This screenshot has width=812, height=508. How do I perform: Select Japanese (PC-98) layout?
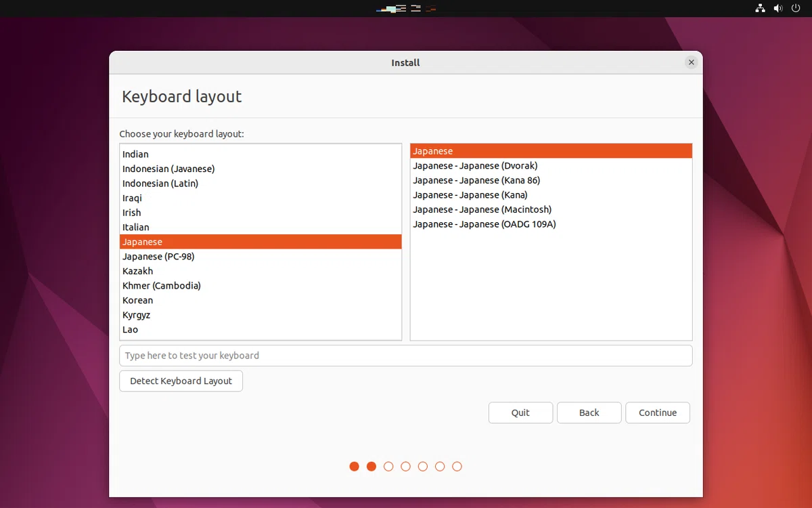pos(261,257)
